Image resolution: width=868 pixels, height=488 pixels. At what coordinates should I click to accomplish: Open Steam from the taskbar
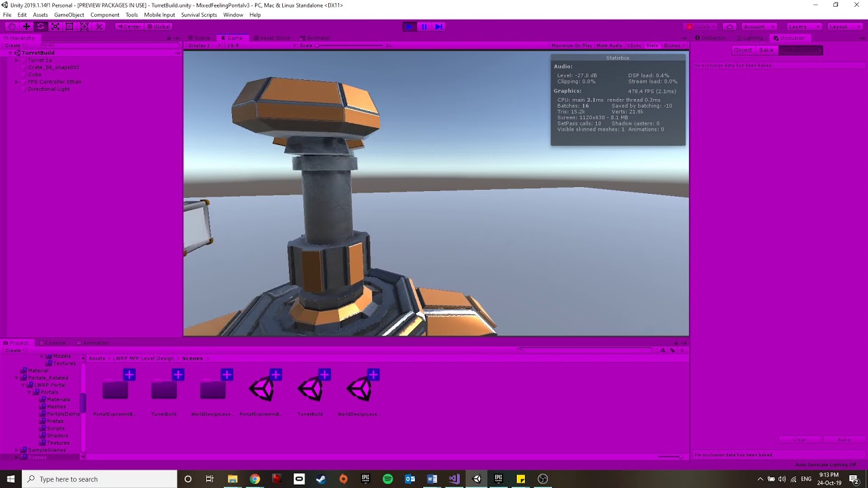point(321,479)
